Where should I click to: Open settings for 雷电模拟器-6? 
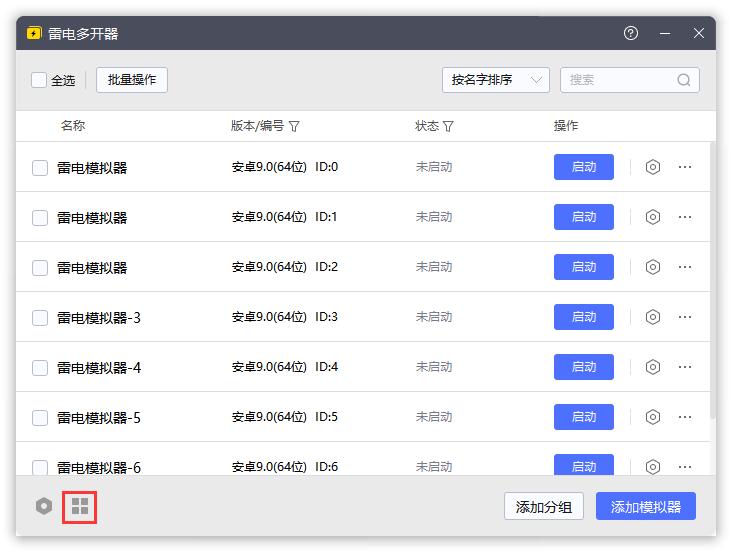coord(652,467)
